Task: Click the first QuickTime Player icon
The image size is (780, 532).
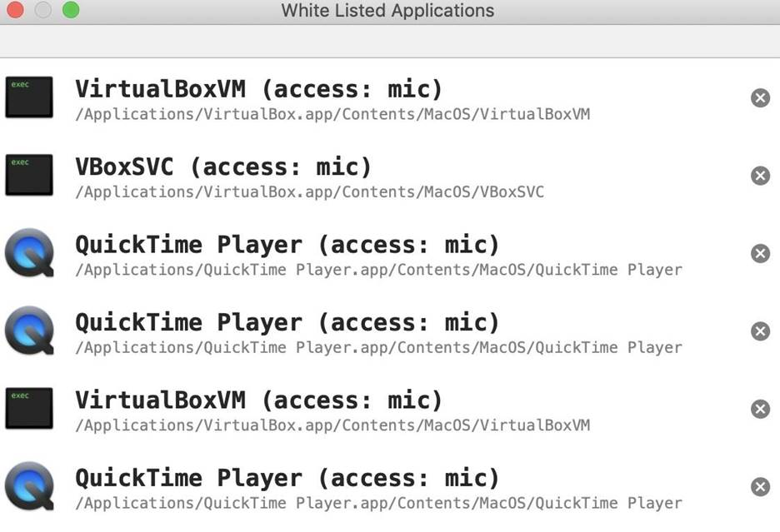Action: tap(29, 253)
